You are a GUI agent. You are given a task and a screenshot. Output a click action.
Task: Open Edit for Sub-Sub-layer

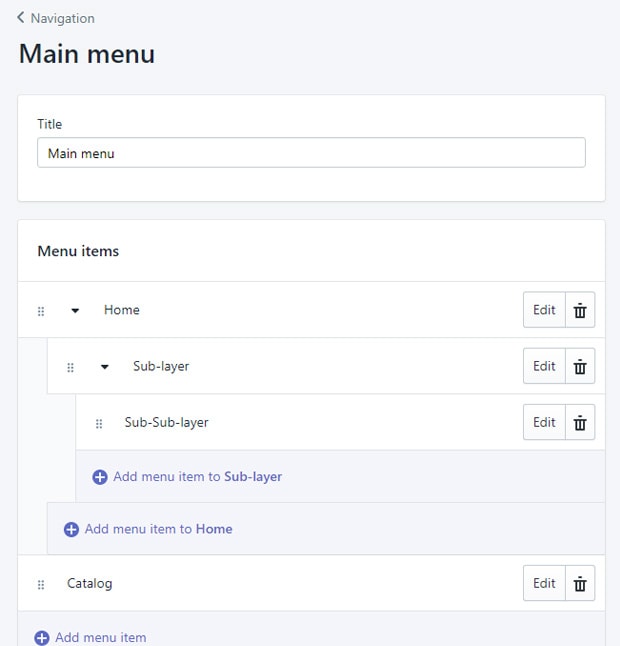coord(544,422)
